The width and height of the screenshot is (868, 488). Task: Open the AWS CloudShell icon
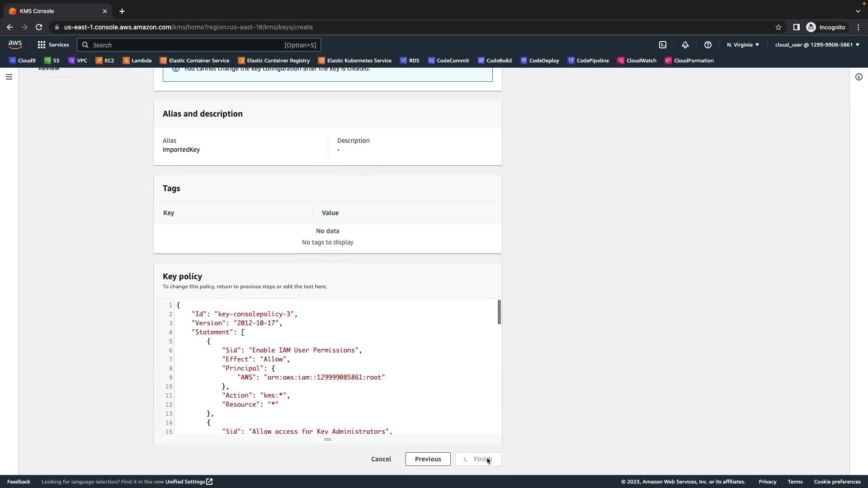(663, 45)
